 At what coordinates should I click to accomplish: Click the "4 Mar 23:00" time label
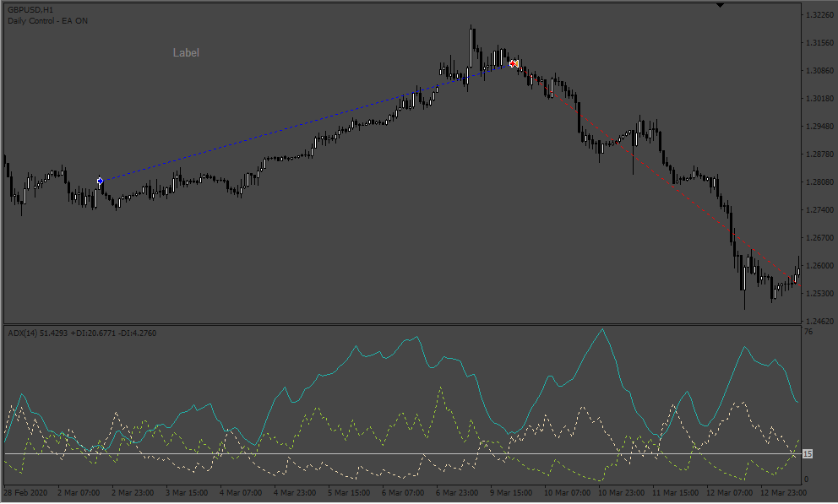[295, 493]
